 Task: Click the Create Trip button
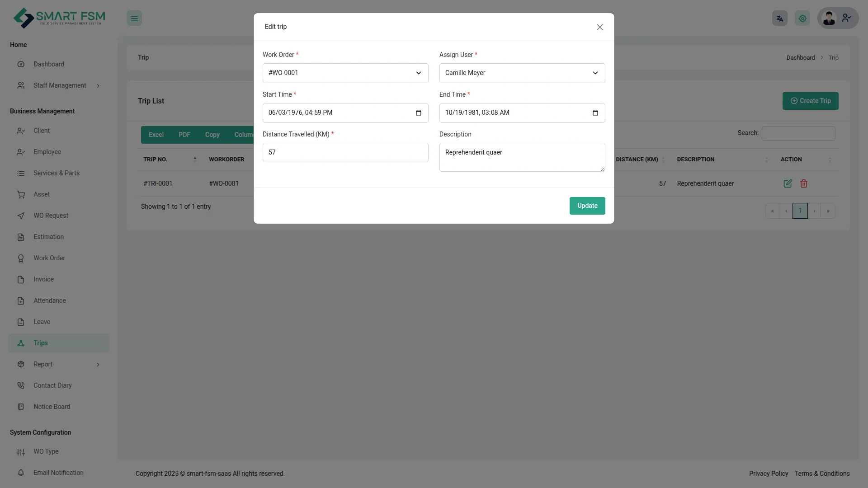[810, 101]
